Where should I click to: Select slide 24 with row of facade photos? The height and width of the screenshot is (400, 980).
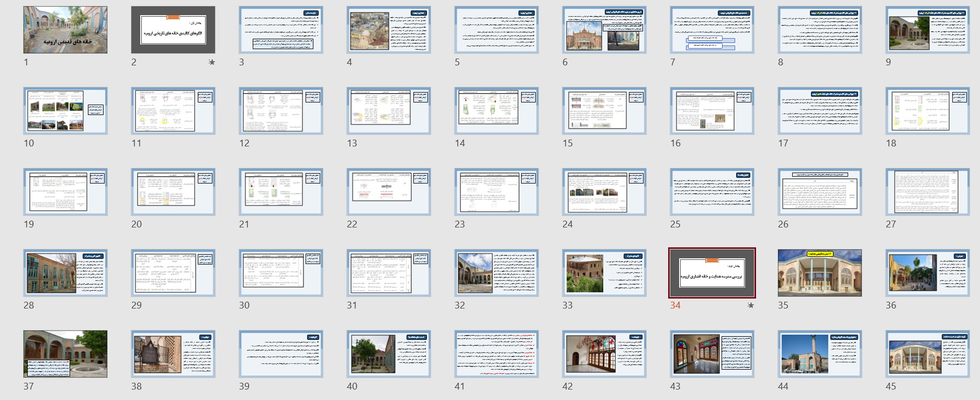(604, 192)
